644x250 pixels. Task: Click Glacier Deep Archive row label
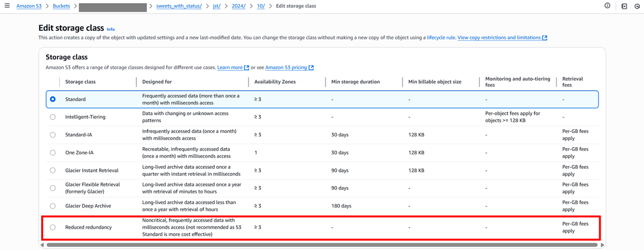[88, 206]
